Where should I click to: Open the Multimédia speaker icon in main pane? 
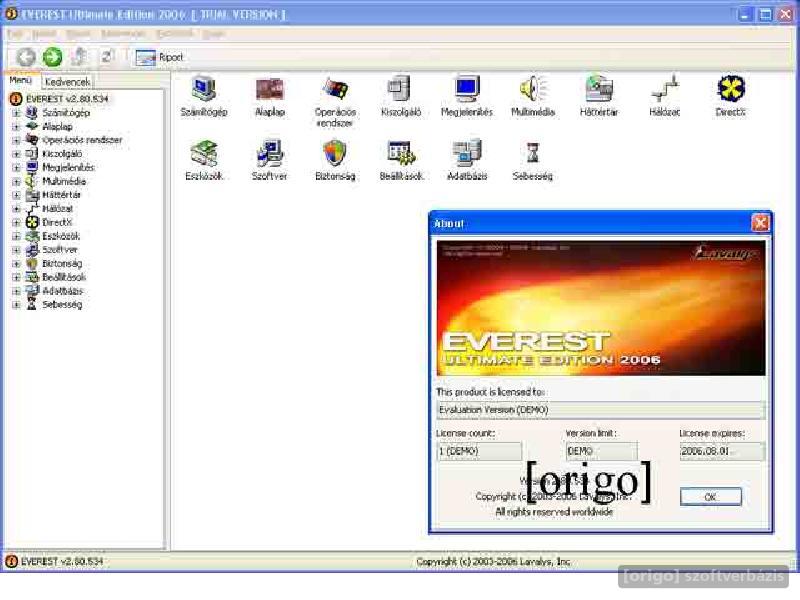tap(533, 96)
